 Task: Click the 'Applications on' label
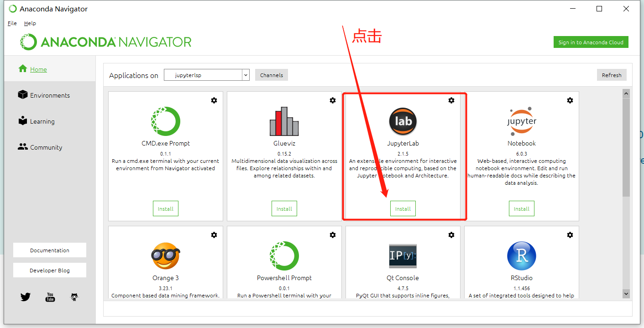134,76
